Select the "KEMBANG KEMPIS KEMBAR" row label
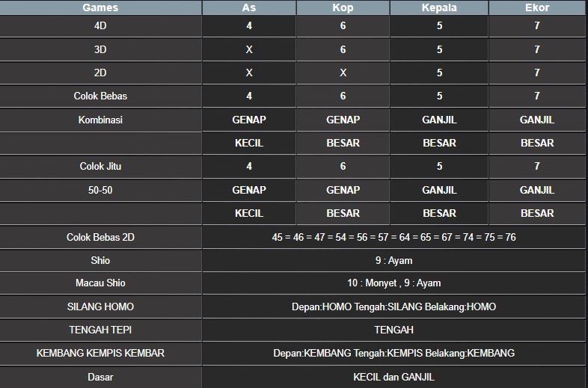The width and height of the screenshot is (588, 388). [100, 353]
